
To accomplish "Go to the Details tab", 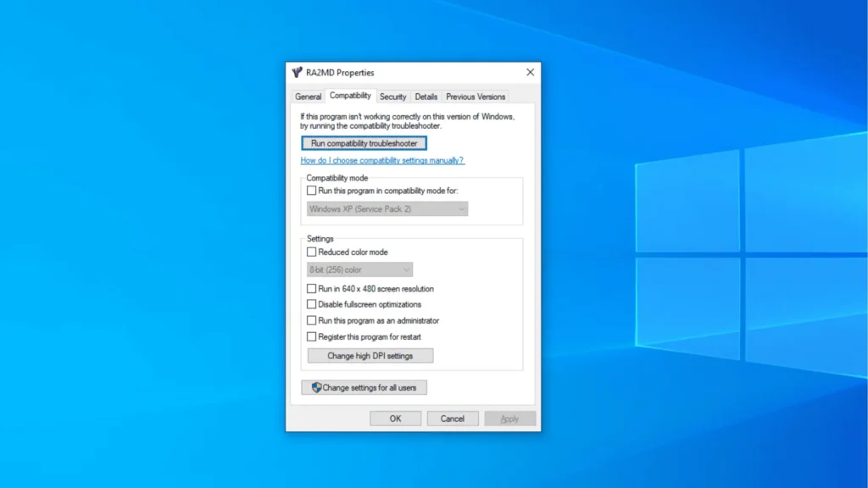I will tap(426, 97).
